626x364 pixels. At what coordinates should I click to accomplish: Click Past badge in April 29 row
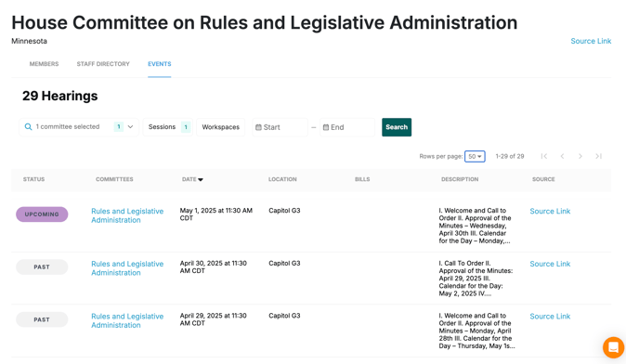click(x=42, y=319)
